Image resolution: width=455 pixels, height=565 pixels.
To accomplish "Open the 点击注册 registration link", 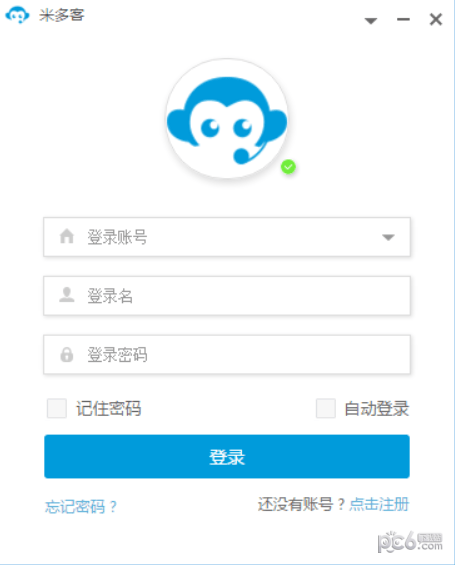I will click(x=379, y=504).
